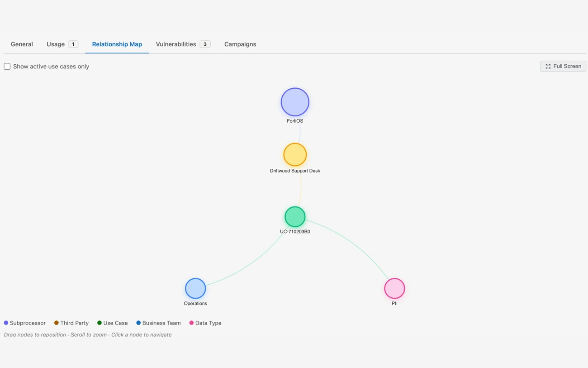Image resolution: width=588 pixels, height=368 pixels.
Task: Click the Subprocessor legend color dot
Action: coord(6,323)
